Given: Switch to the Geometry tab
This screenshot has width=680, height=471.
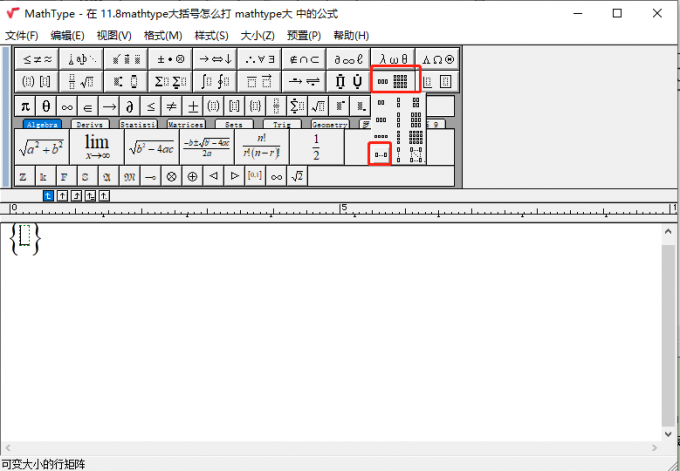Looking at the screenshot, I should (330, 124).
